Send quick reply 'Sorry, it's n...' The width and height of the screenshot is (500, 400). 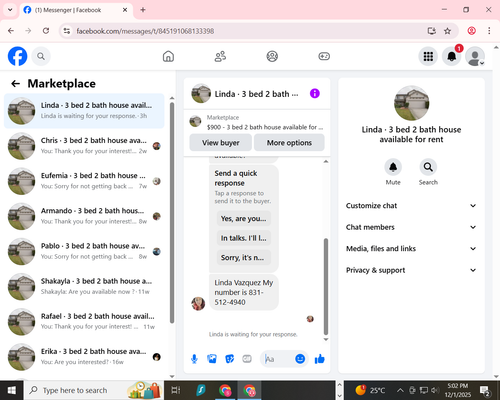coord(244,257)
